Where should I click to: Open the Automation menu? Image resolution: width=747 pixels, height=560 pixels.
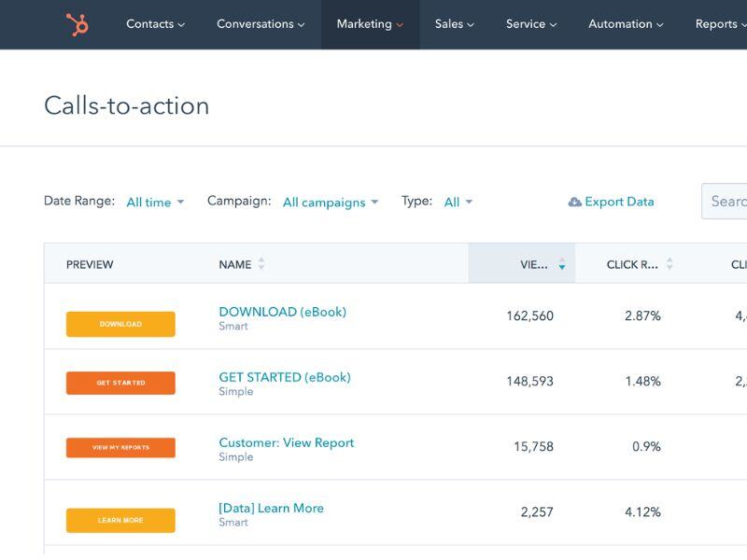point(626,24)
